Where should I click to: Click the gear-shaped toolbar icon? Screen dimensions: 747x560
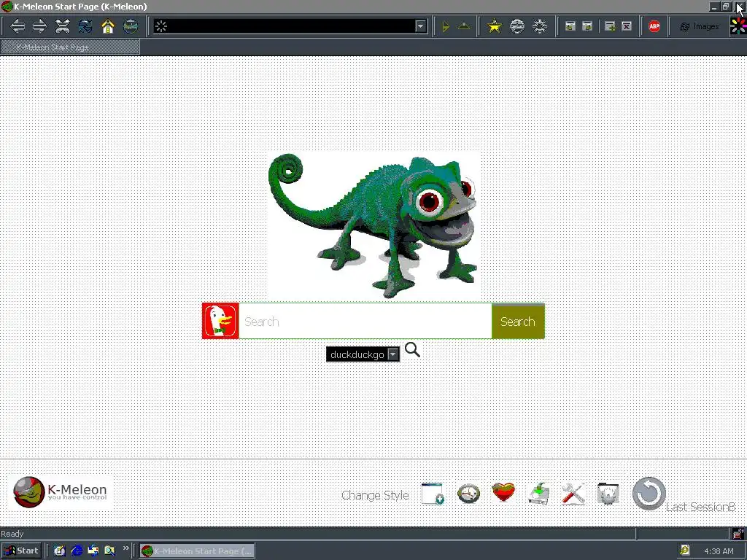point(539,26)
